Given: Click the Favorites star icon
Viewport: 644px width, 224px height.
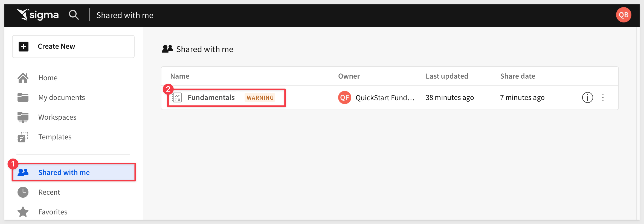Looking at the screenshot, I should [23, 212].
